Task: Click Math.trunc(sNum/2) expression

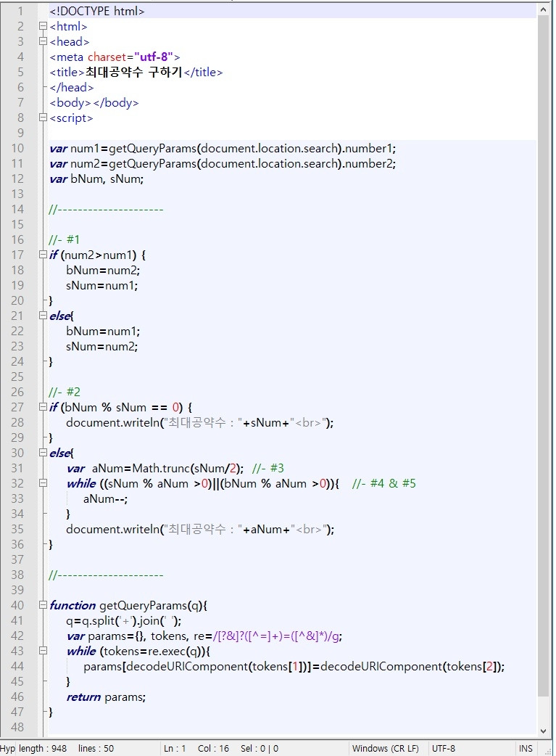Action: point(186,468)
